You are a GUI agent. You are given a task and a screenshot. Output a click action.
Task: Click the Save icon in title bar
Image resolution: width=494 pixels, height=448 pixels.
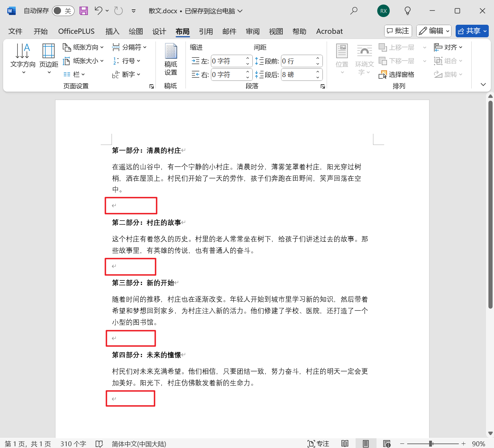[84, 11]
